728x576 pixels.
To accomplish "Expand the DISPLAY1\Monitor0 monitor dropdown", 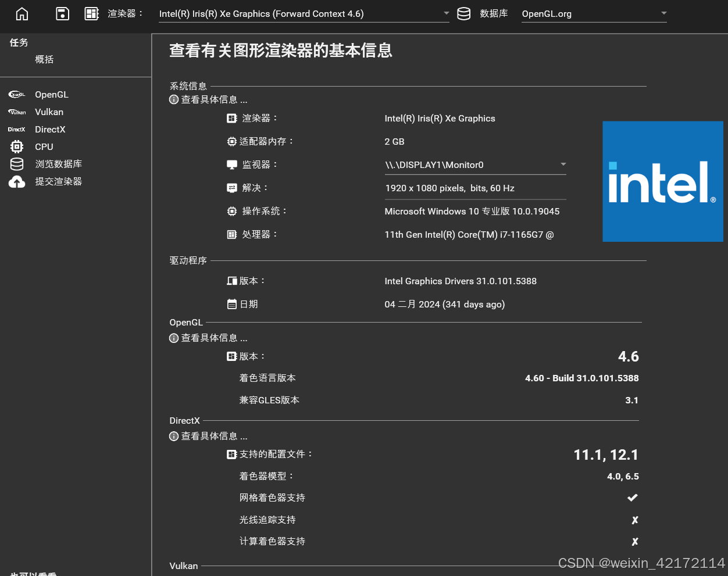I will pos(475,165).
